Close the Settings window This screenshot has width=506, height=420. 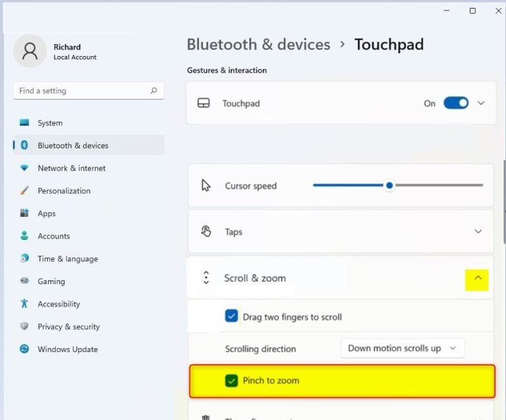(498, 11)
